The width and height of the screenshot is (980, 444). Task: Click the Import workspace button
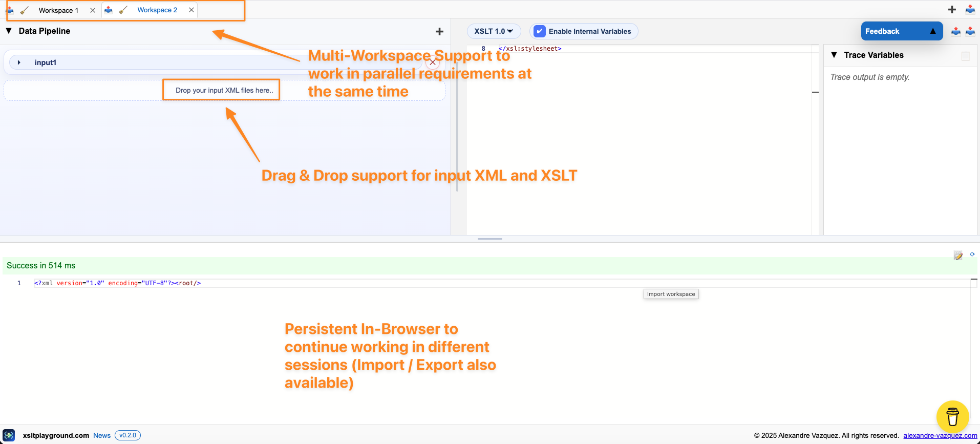coord(671,293)
